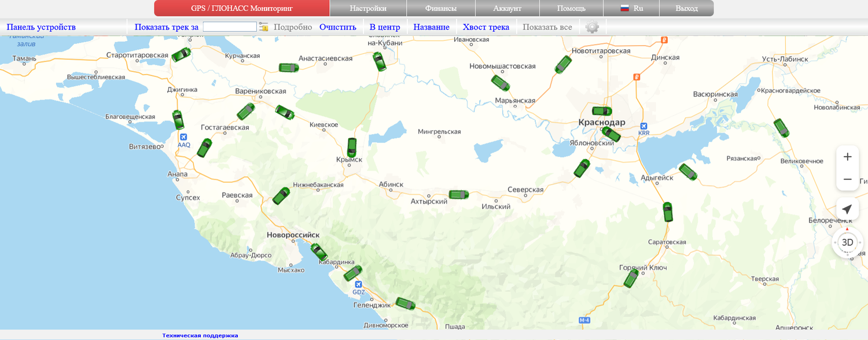Open Панель устройств

click(x=41, y=27)
